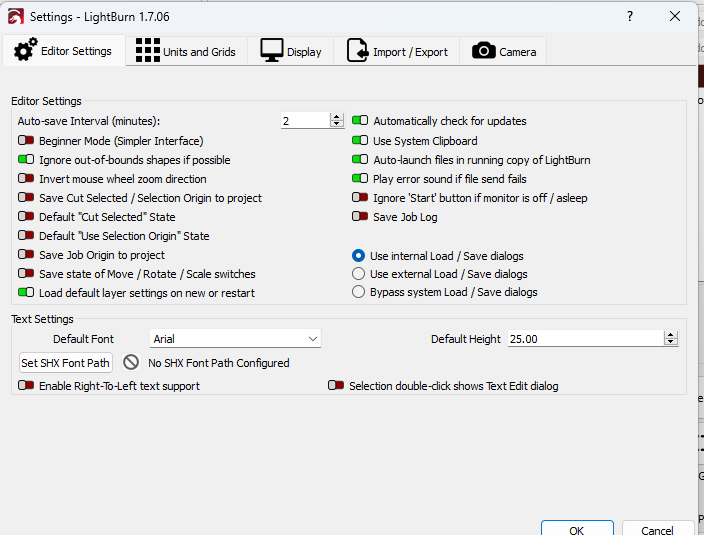Open the Default Font dropdown showing Arial
This screenshot has height=535, width=704.
235,339
